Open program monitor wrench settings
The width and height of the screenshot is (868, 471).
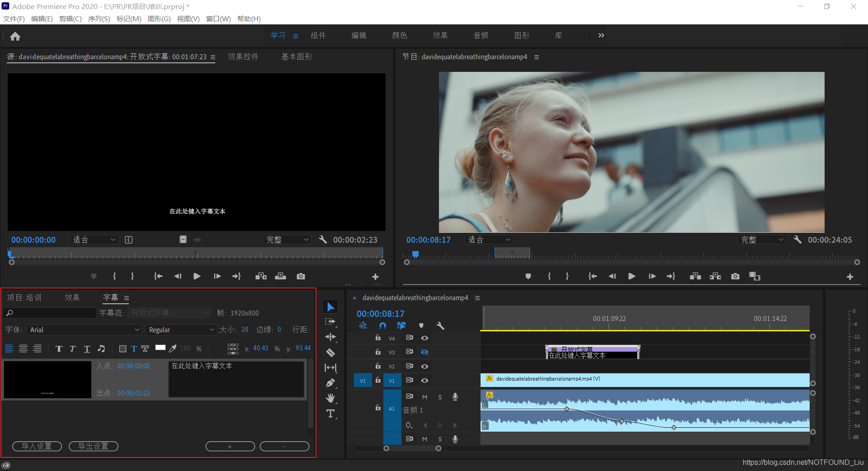[x=797, y=240]
